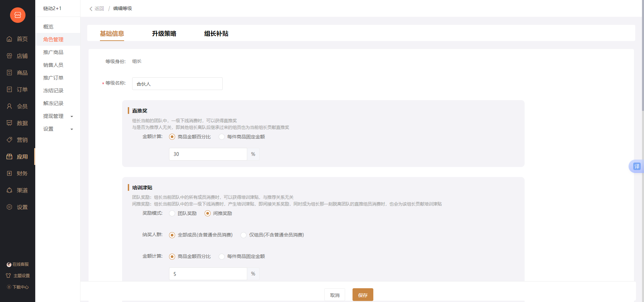Select 每件商品固定金额 under 直推奖
Viewport: 644px width, 302px height.
pyautogui.click(x=222, y=137)
